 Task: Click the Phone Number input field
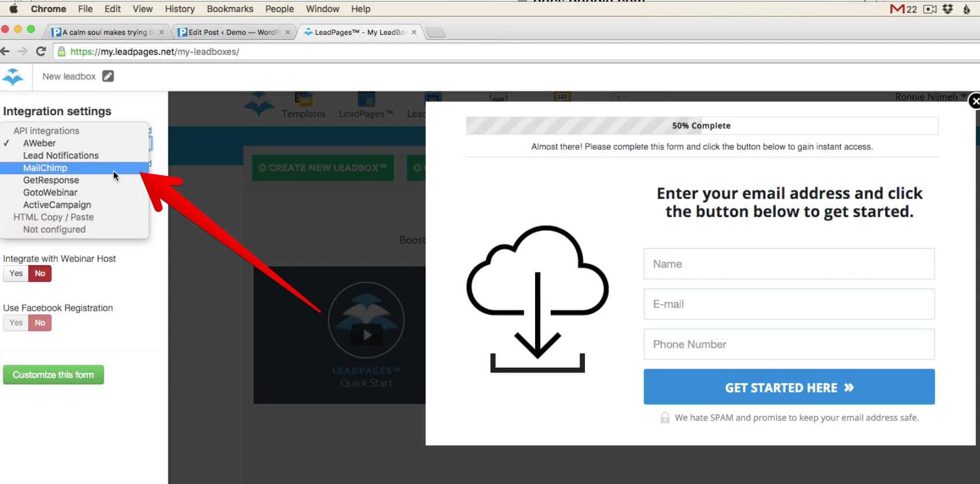click(789, 344)
